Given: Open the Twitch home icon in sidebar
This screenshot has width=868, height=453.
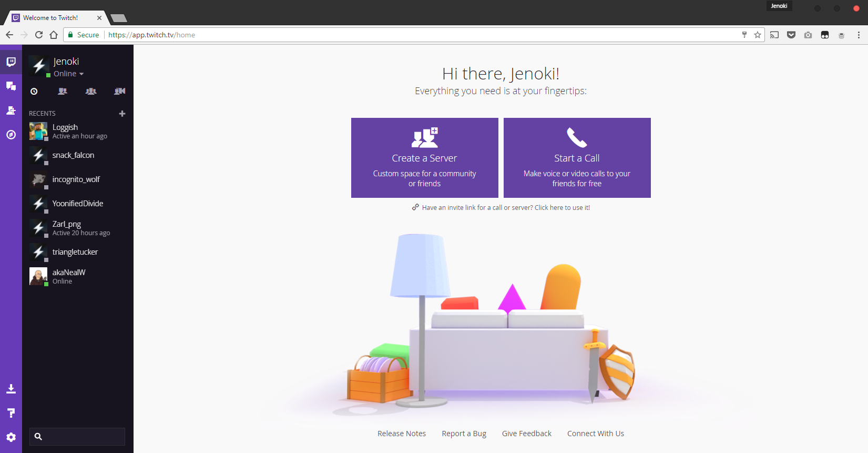Looking at the screenshot, I should coord(11,62).
